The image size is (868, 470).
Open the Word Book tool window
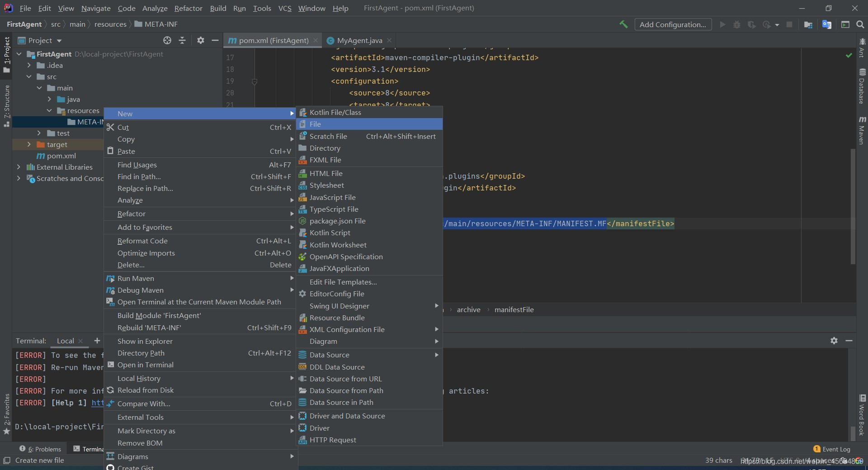862,415
